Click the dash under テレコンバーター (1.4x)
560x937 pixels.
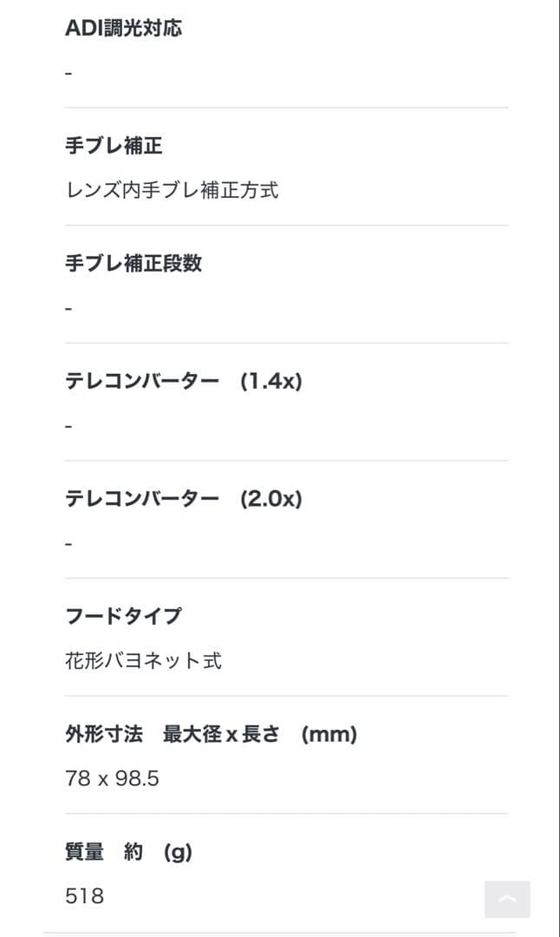tap(68, 426)
